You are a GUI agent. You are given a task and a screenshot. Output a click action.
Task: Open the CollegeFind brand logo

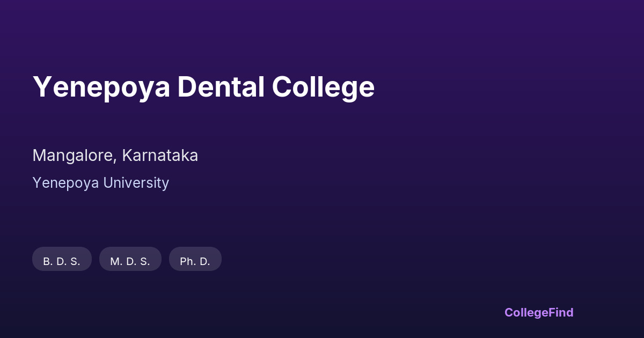point(538,312)
